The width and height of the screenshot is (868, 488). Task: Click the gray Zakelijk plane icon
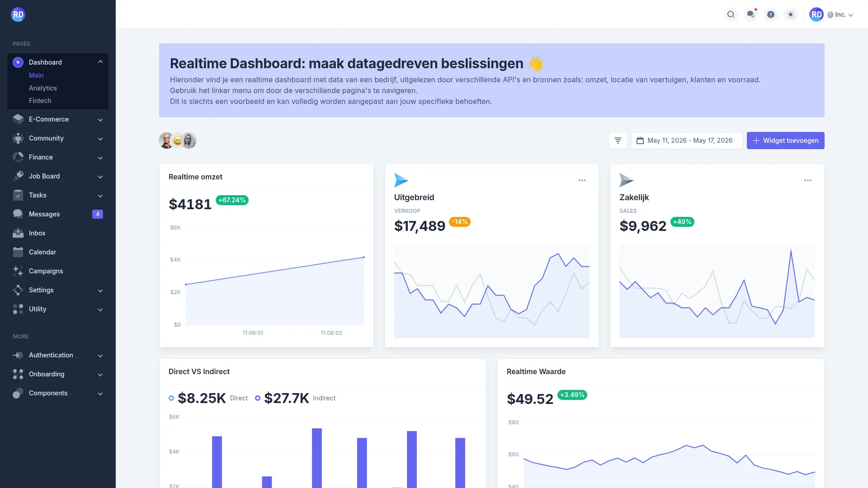pyautogui.click(x=627, y=180)
